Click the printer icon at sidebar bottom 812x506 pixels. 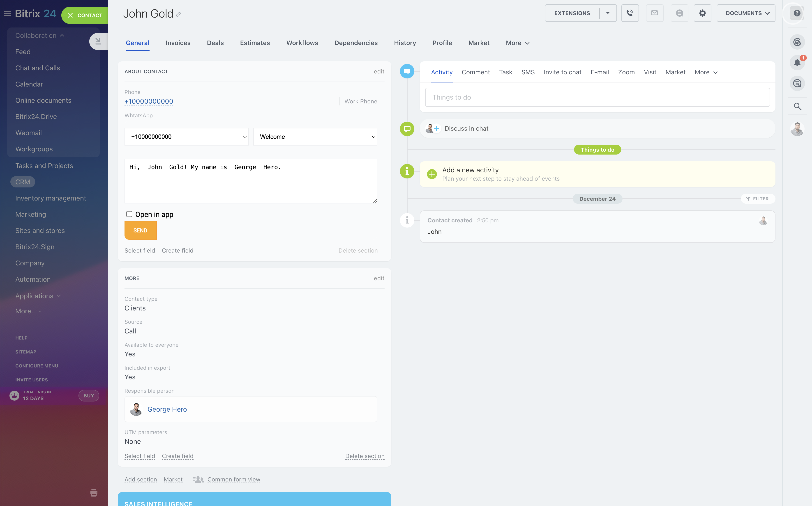point(94,492)
